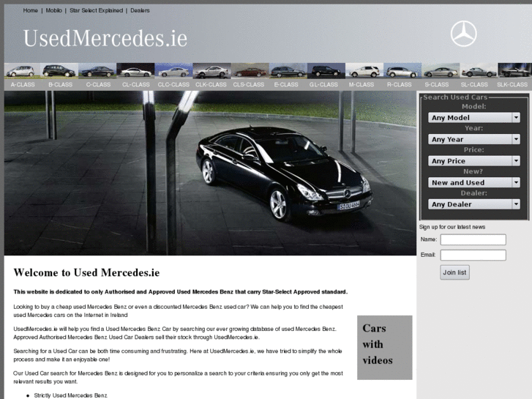This screenshot has width=532, height=399.
Task: Select the M-CLASS text label
Action: (361, 84)
